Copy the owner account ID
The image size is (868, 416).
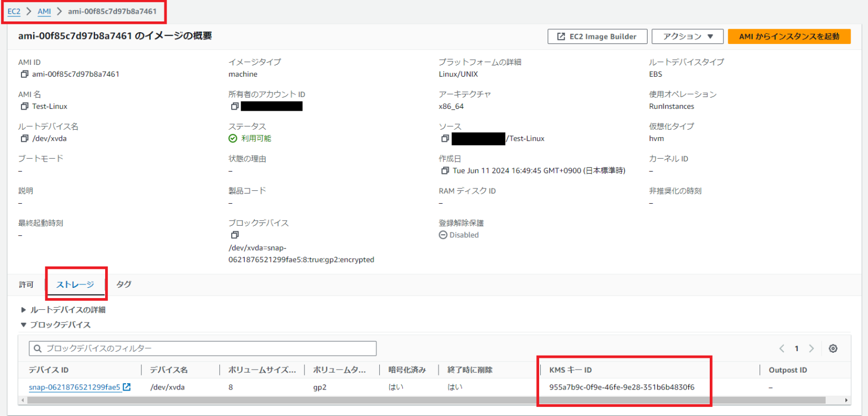click(234, 106)
